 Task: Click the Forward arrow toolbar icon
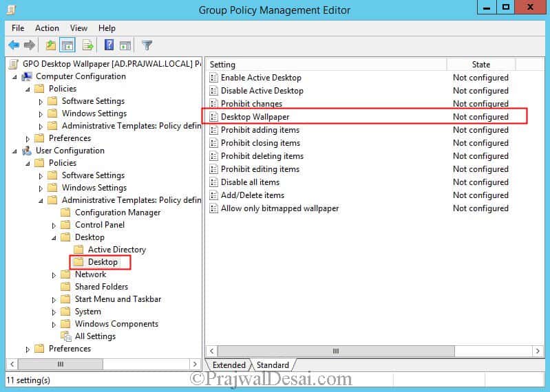coord(30,45)
